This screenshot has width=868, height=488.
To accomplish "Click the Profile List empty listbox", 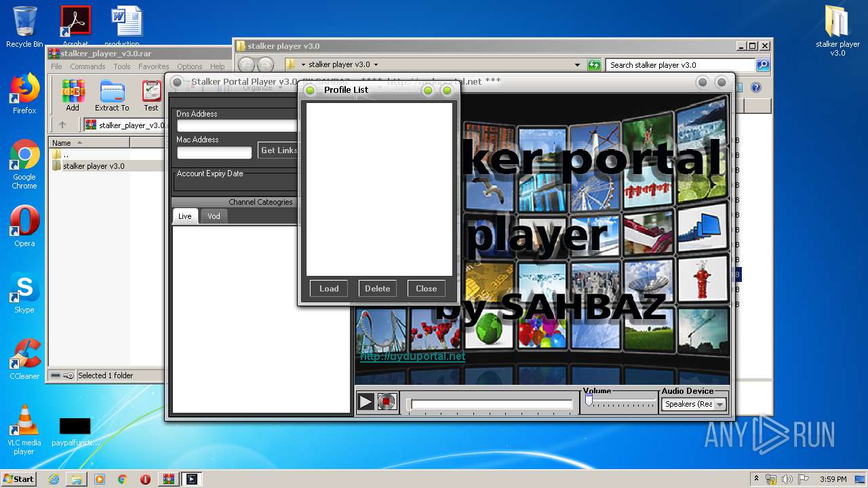I will 379,189.
